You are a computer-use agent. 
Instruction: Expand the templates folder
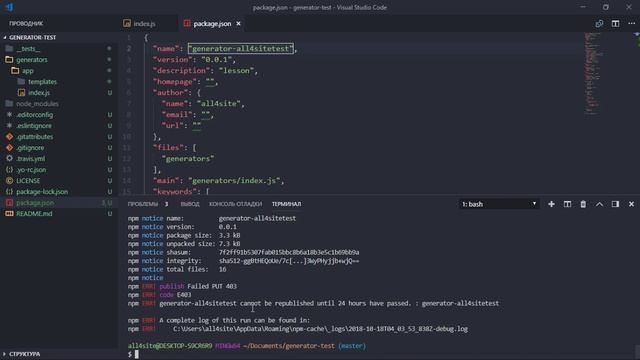pos(59,82)
